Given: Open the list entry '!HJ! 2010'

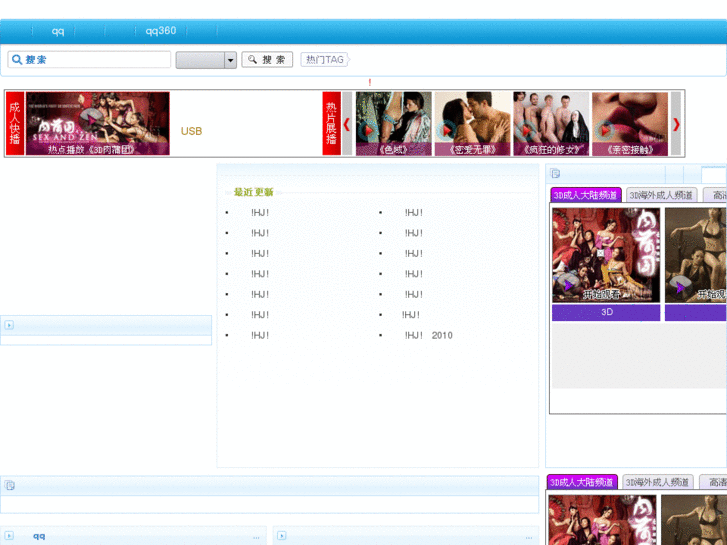Looking at the screenshot, I should tap(428, 335).
